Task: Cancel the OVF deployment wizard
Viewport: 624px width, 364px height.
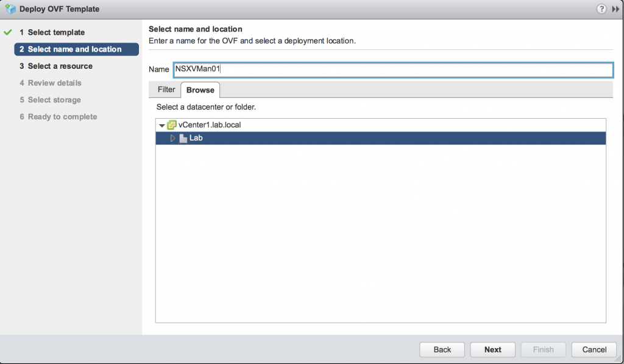Action: point(594,349)
